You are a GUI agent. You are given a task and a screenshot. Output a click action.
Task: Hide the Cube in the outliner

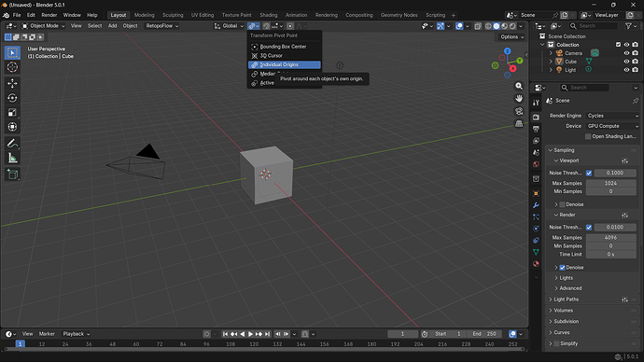626,62
